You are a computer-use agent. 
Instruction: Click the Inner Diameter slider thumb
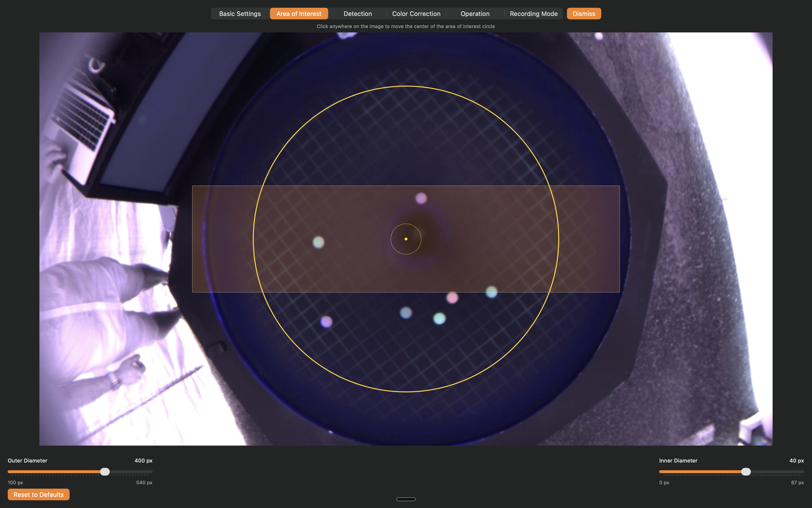[x=746, y=472]
